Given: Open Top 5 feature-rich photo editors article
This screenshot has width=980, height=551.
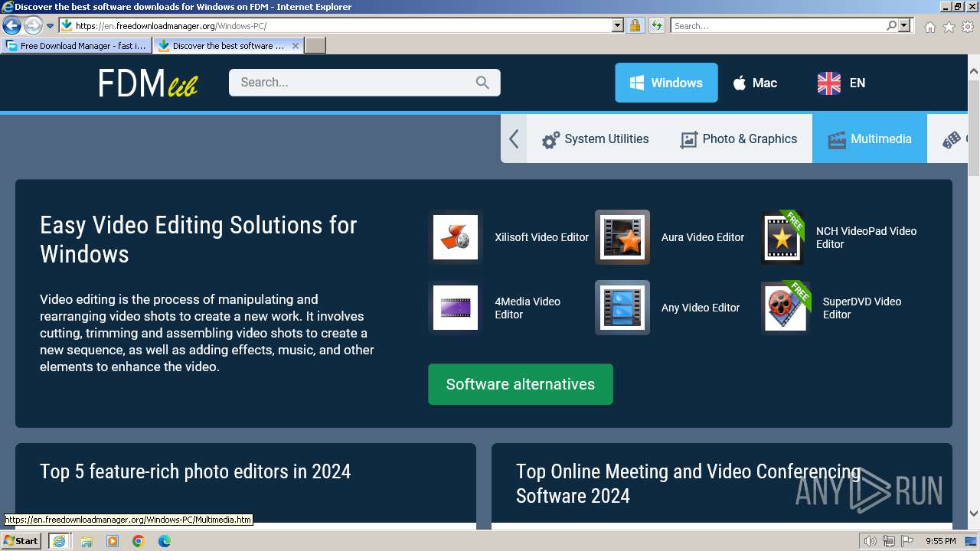Looking at the screenshot, I should 195,471.
